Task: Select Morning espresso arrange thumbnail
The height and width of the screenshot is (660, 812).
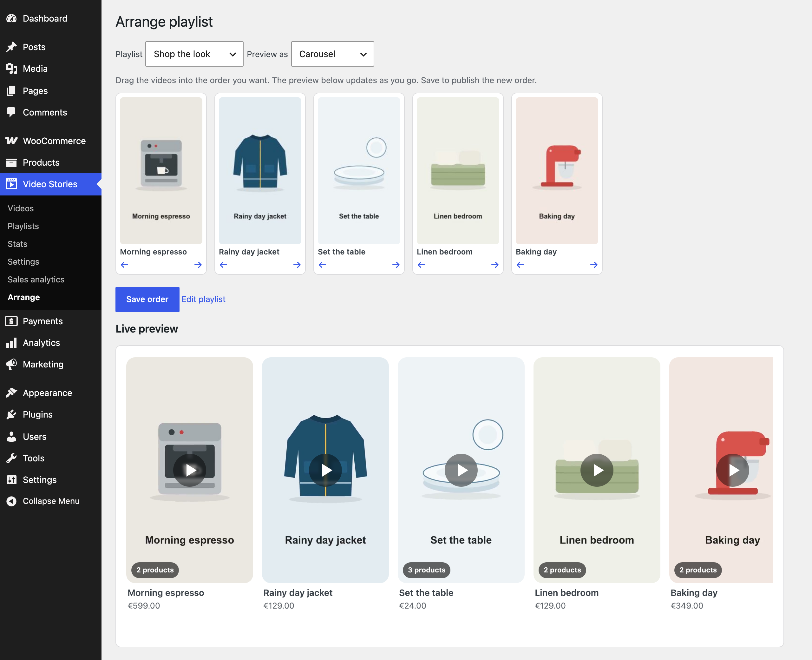Action: 161,171
